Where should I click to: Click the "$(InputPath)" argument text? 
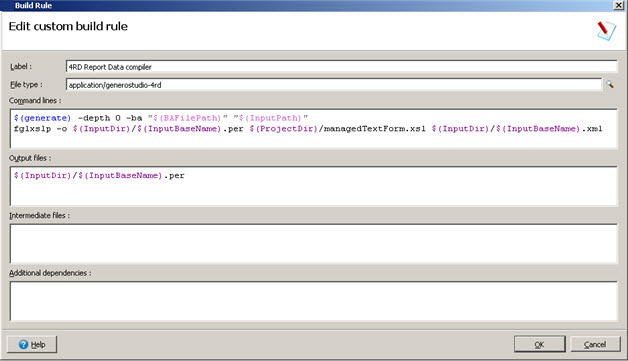coord(271,118)
